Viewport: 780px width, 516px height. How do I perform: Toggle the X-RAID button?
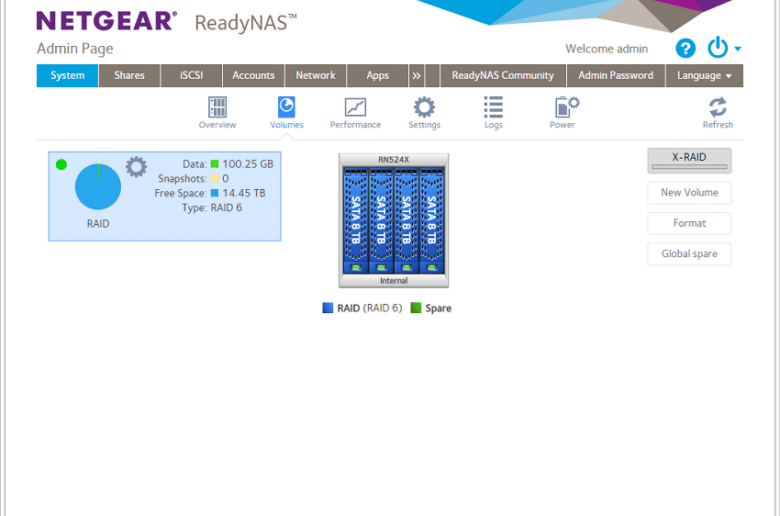[689, 161]
